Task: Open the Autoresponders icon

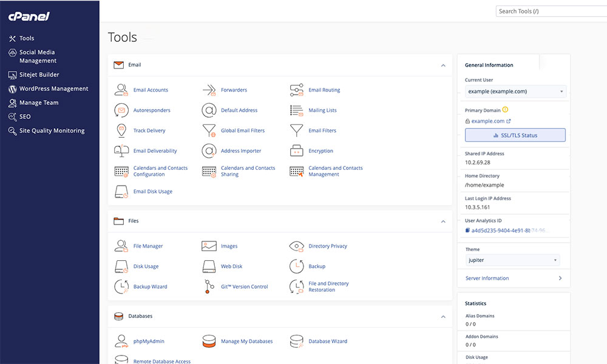Action: pos(121,110)
